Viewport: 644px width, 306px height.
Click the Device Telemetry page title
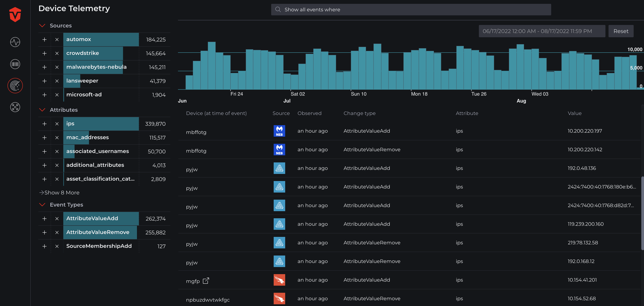click(74, 8)
